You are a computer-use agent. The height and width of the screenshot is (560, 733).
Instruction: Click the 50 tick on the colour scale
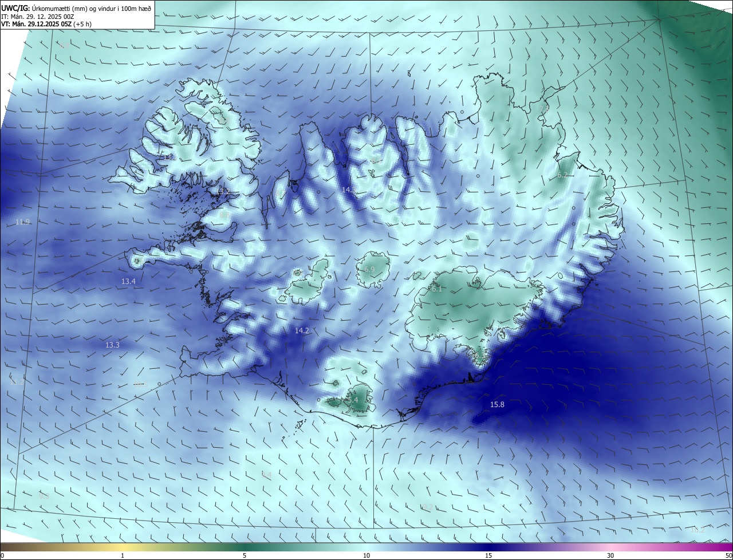(x=728, y=555)
